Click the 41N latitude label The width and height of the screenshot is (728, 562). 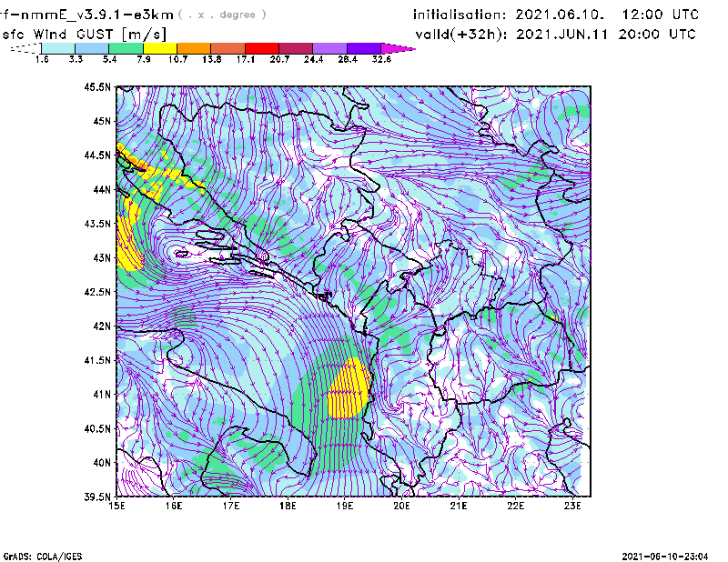pyautogui.click(x=102, y=395)
